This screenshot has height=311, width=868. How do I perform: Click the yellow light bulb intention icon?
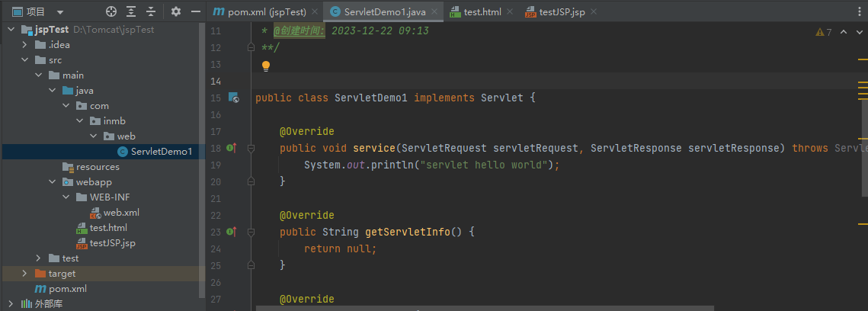coord(266,66)
